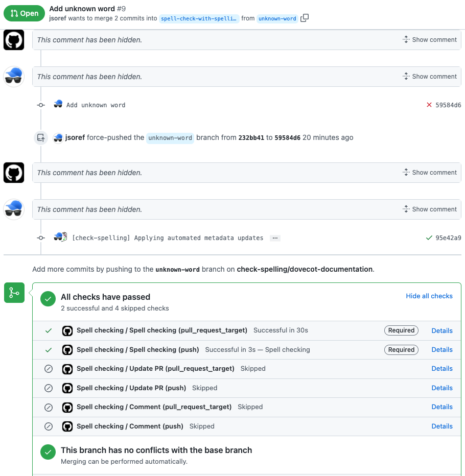Click the first GitHub Actions avatar at top
Viewport: 465px width, 476px height.
(14, 40)
